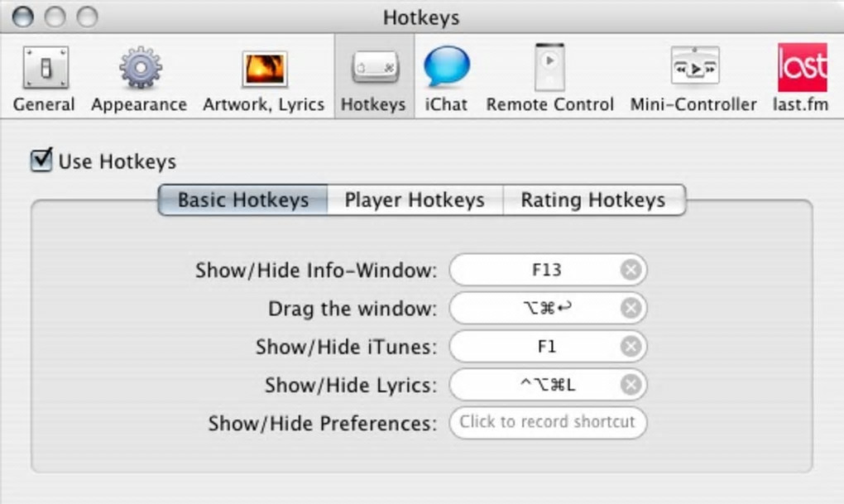The width and height of the screenshot is (844, 504).
Task: Clear the Show/Hide Lyrics shortcut
Action: [631, 385]
